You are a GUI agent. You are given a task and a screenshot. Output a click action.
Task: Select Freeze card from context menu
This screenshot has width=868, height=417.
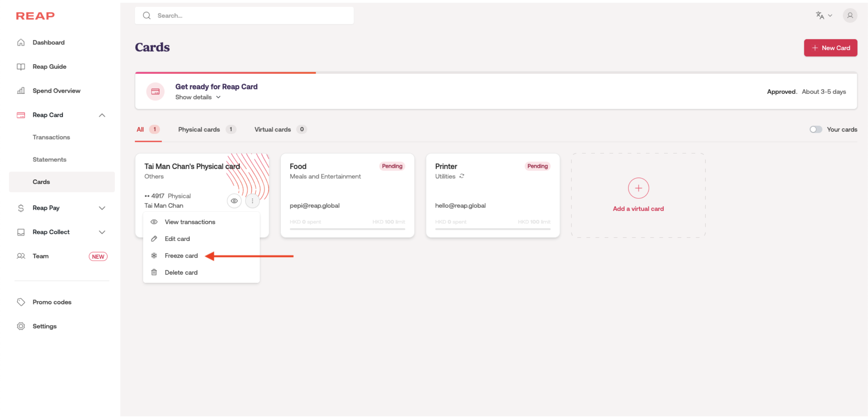coord(181,256)
